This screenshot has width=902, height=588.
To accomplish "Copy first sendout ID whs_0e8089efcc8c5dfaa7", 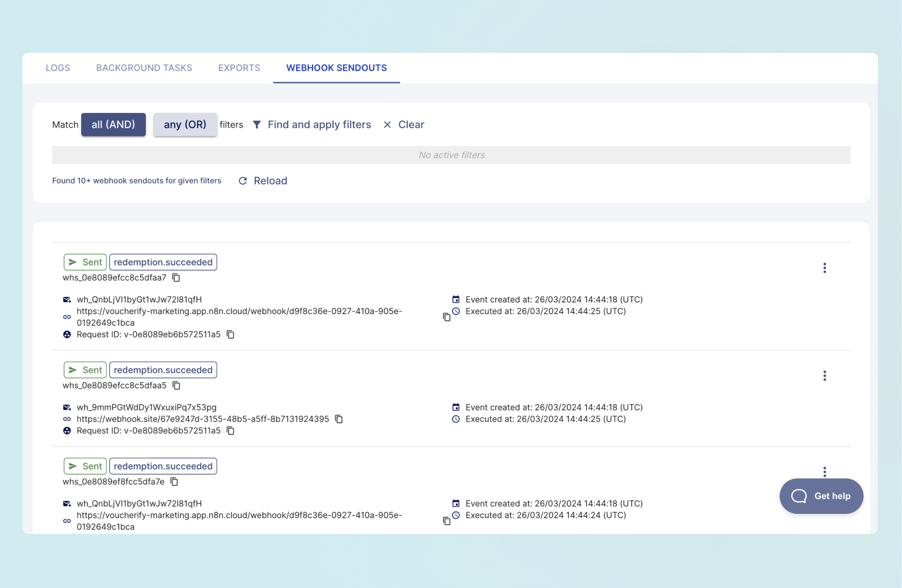I will [x=176, y=278].
